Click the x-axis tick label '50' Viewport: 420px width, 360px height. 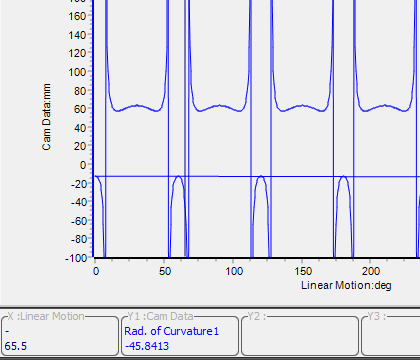(165, 271)
